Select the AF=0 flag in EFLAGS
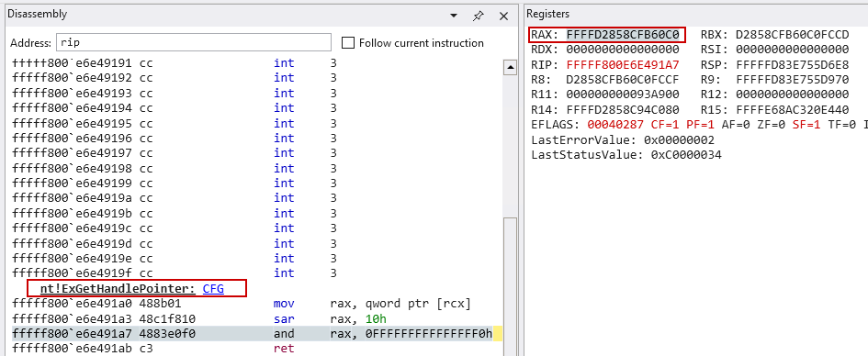The height and width of the screenshot is (356, 868). click(736, 125)
